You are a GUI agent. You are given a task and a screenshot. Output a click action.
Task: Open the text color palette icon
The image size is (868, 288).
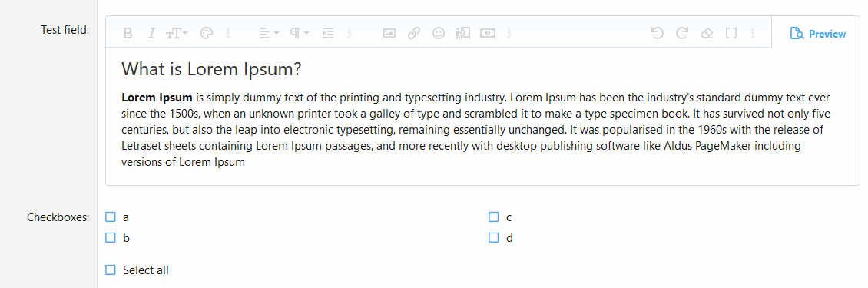pyautogui.click(x=206, y=34)
